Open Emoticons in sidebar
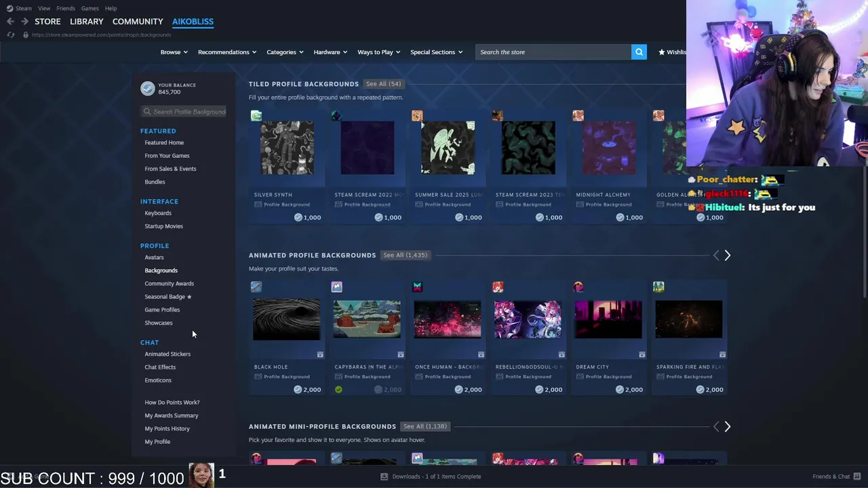868x488 pixels. pyautogui.click(x=158, y=380)
